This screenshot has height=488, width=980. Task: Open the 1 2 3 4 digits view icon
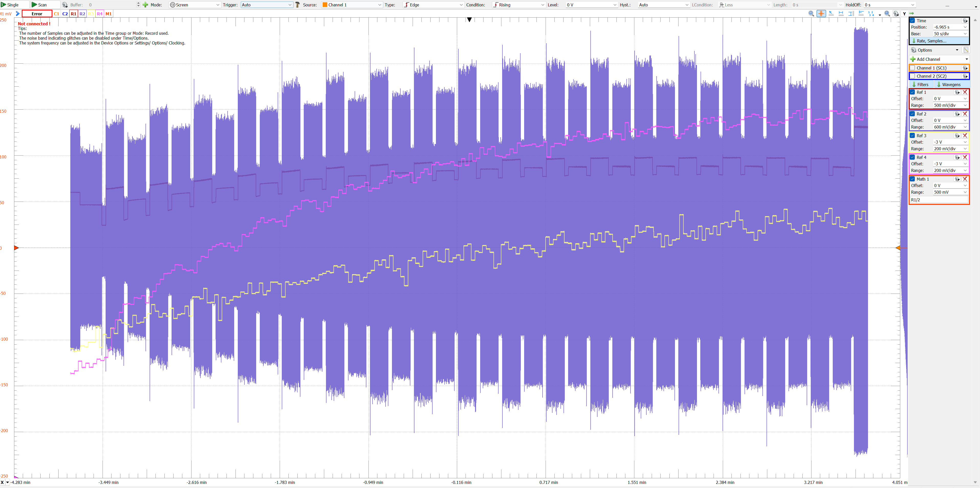tap(871, 14)
